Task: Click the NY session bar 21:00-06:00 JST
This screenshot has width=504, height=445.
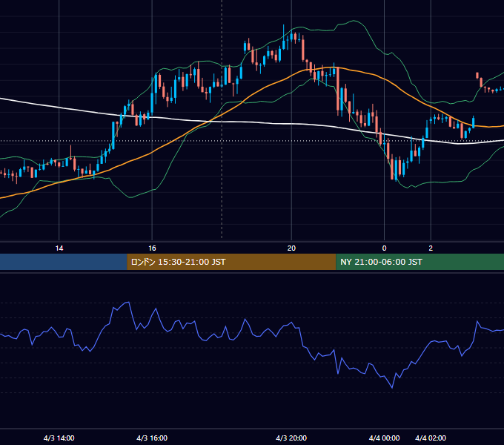Action: click(420, 262)
